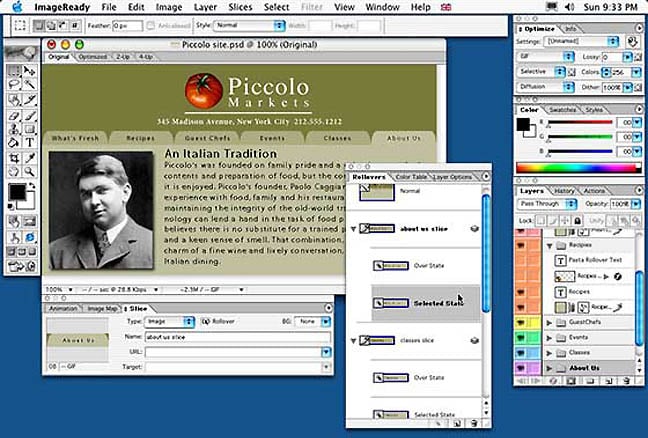Viewport: 648px width, 438px height.
Task: Switch to the Swatches tab
Action: coord(562,110)
